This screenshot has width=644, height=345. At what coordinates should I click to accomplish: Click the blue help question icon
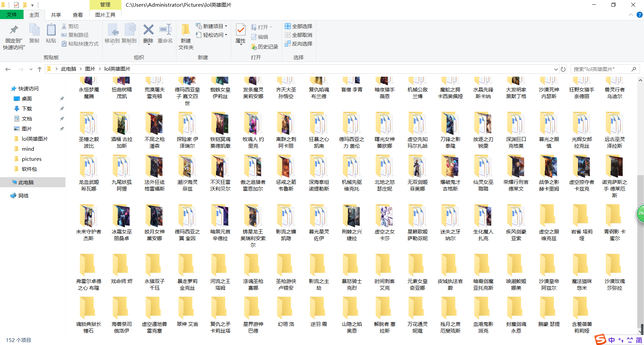point(639,15)
